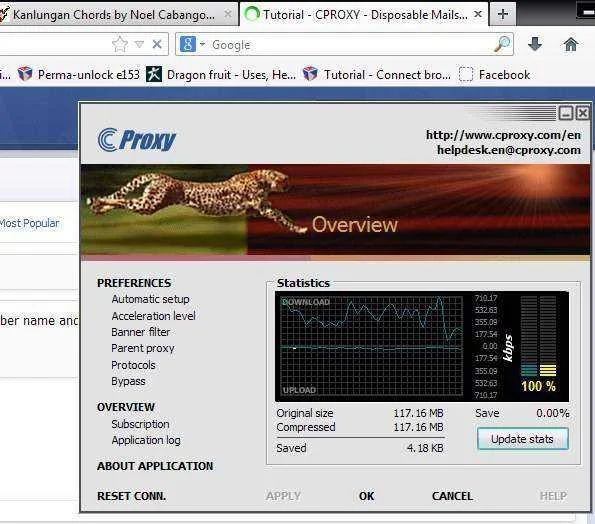595x524 pixels.
Task: Open Parent proxy settings
Action: click(x=143, y=348)
